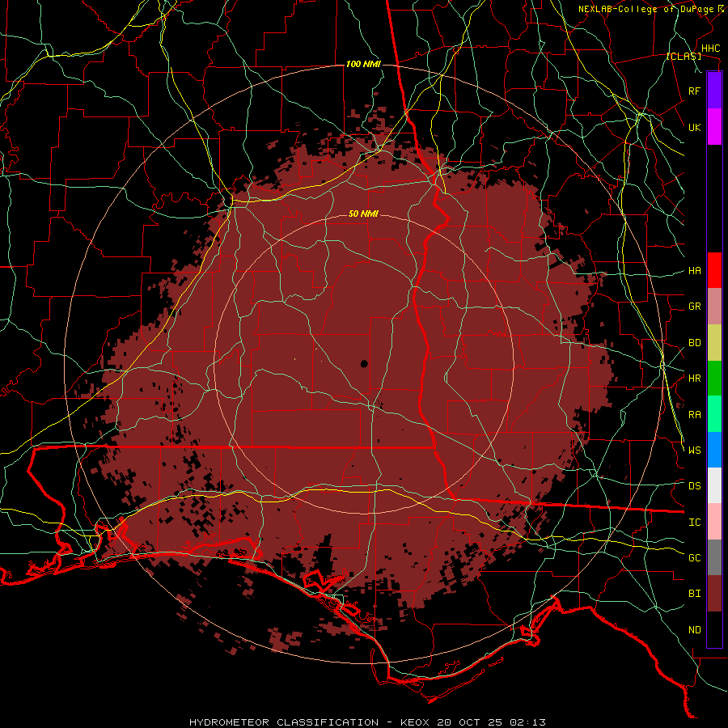Click the '100 NMI' range ring label
The image size is (728, 728).
363,64
